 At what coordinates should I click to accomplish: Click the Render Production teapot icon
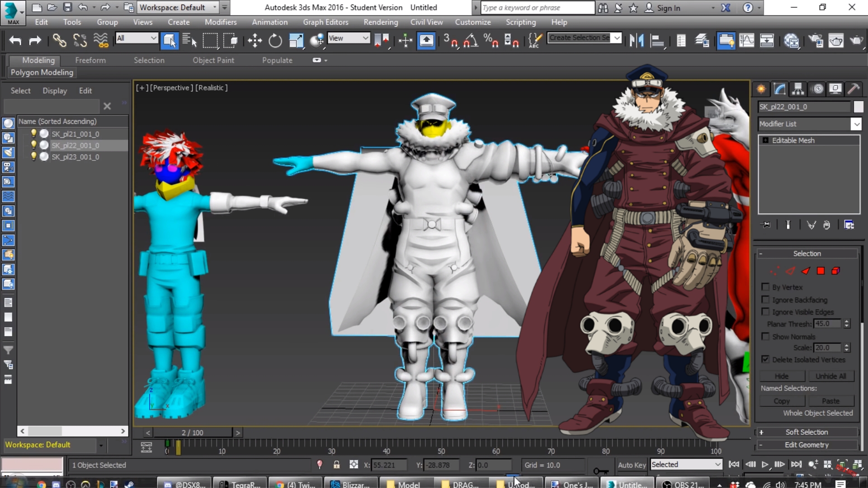856,41
